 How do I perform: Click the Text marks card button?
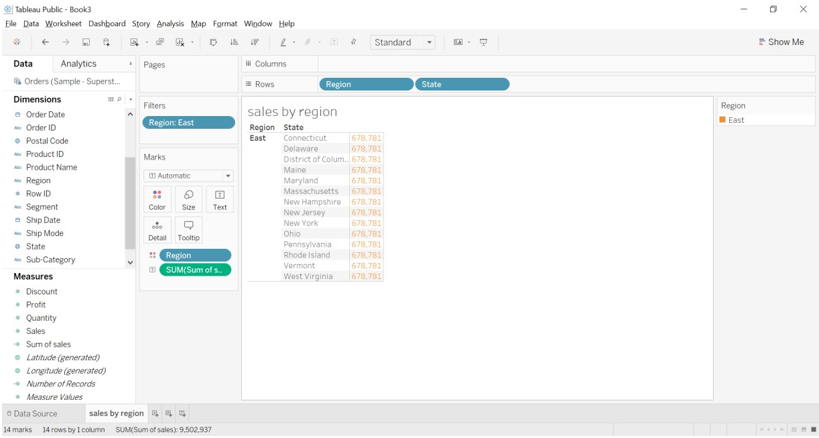pyautogui.click(x=220, y=200)
